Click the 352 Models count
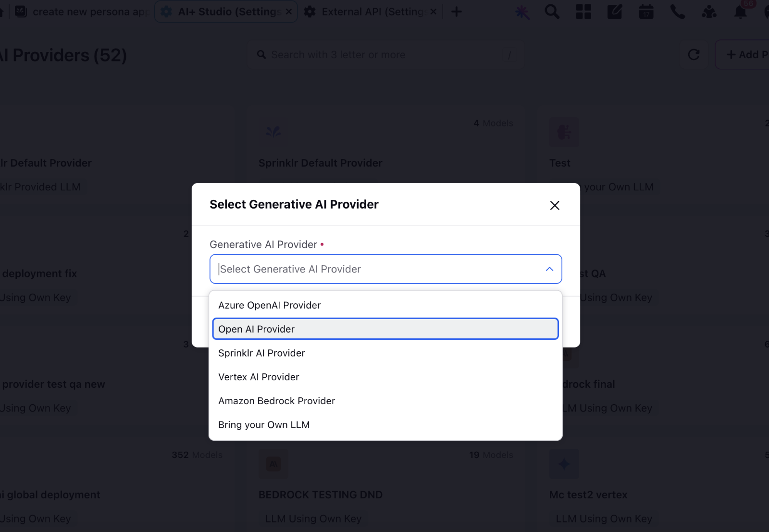 pos(197,455)
